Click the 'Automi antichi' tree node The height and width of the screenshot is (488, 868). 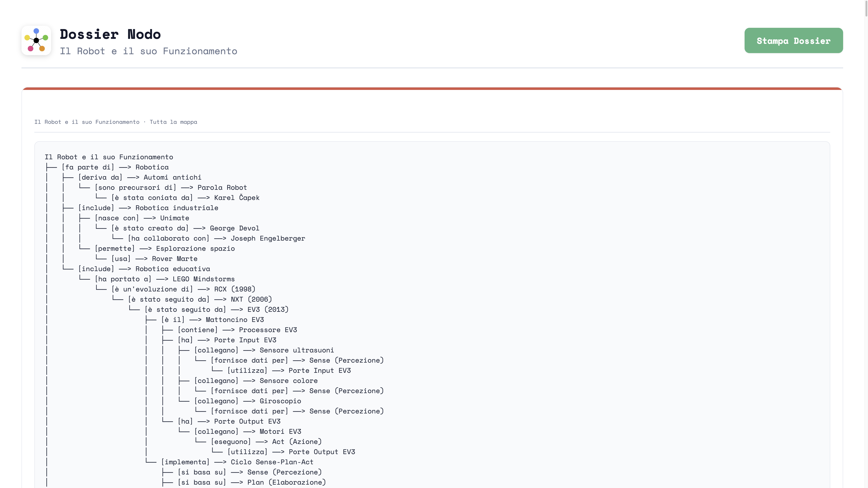click(172, 177)
